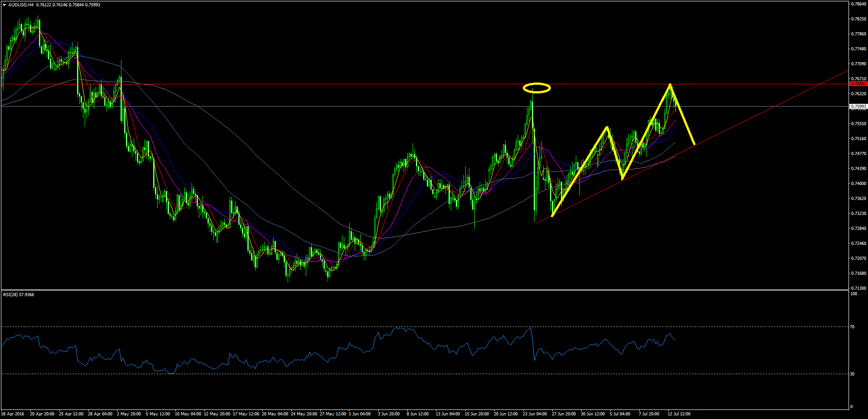Click the 0.74770 price axis label
The image size is (868, 419).
pos(859,154)
